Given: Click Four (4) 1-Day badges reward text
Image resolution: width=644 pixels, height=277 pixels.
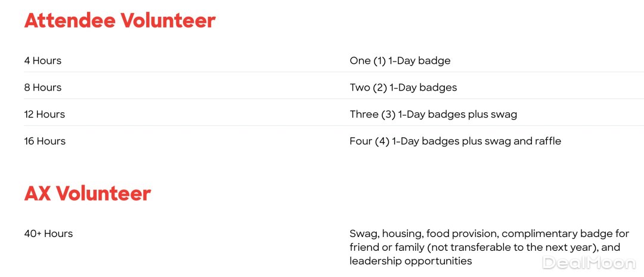Looking at the screenshot, I should 455,141.
